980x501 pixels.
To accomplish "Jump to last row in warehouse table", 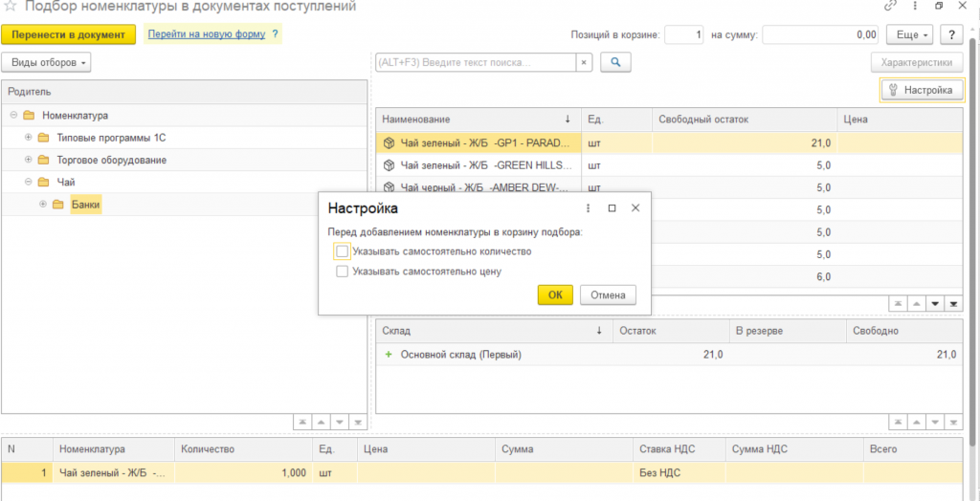I will pos(954,422).
